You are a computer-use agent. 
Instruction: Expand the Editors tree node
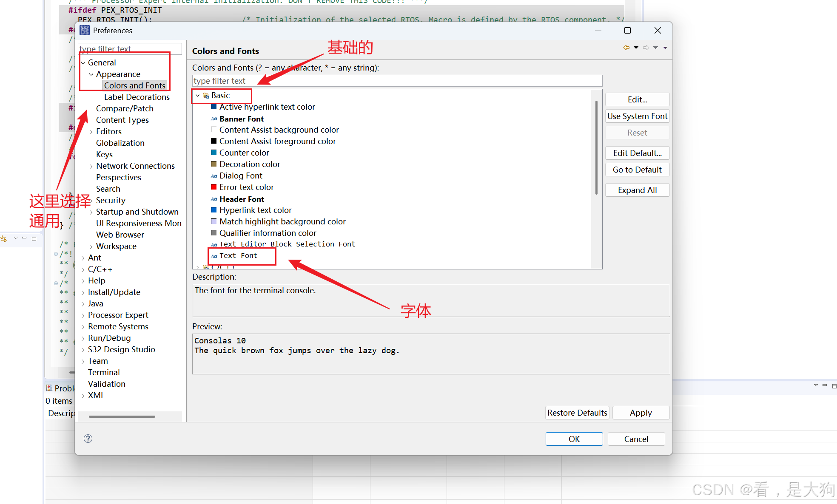pos(91,132)
